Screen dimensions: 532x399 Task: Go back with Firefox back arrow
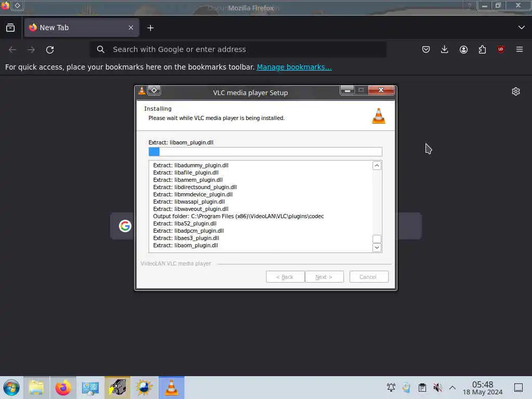coord(12,49)
